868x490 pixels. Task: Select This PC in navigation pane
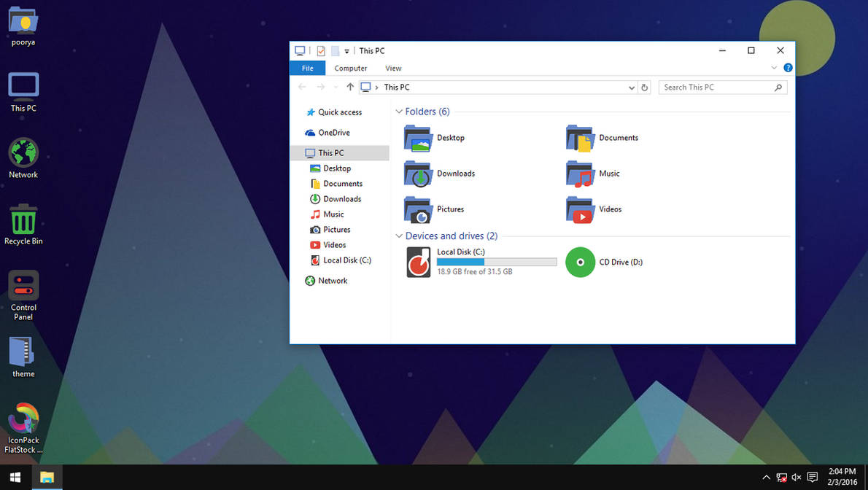(x=340, y=153)
